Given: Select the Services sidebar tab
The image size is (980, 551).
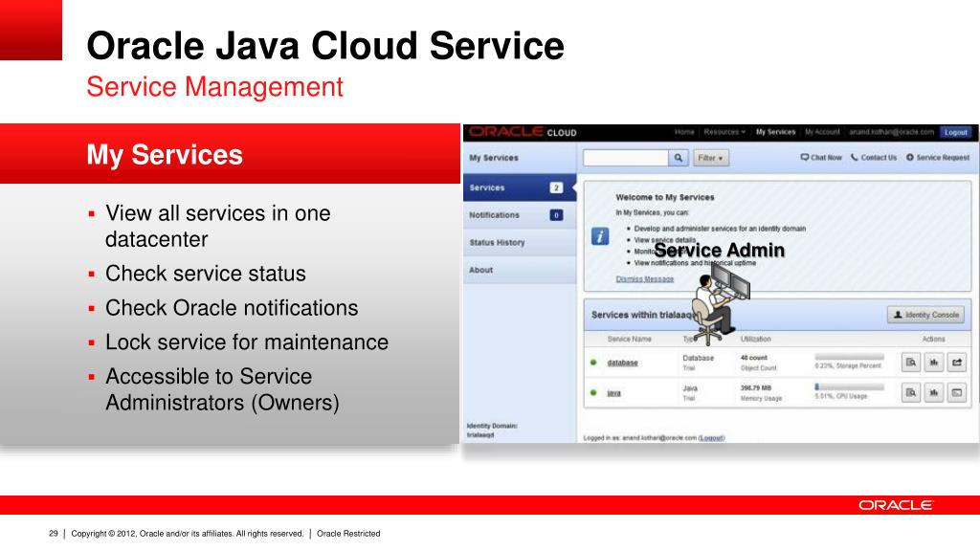Looking at the screenshot, I should tap(519, 187).
